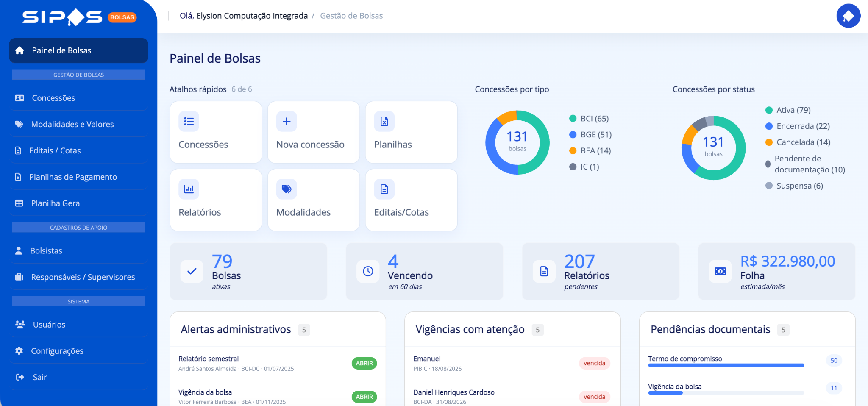Click the checkmark icon beside 79 Bolsas ativas
Screen dimensions: 868x406
click(192, 271)
